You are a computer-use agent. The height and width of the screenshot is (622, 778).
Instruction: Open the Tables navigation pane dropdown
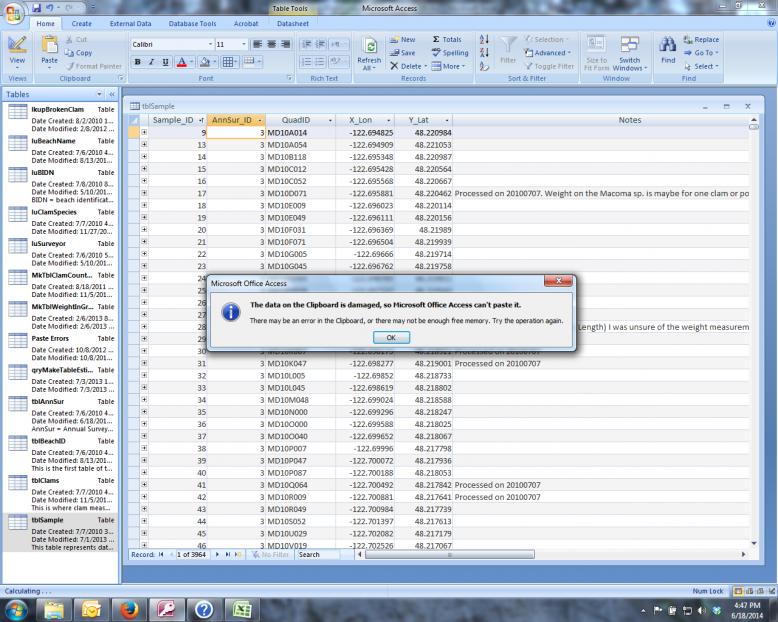pyautogui.click(x=99, y=94)
